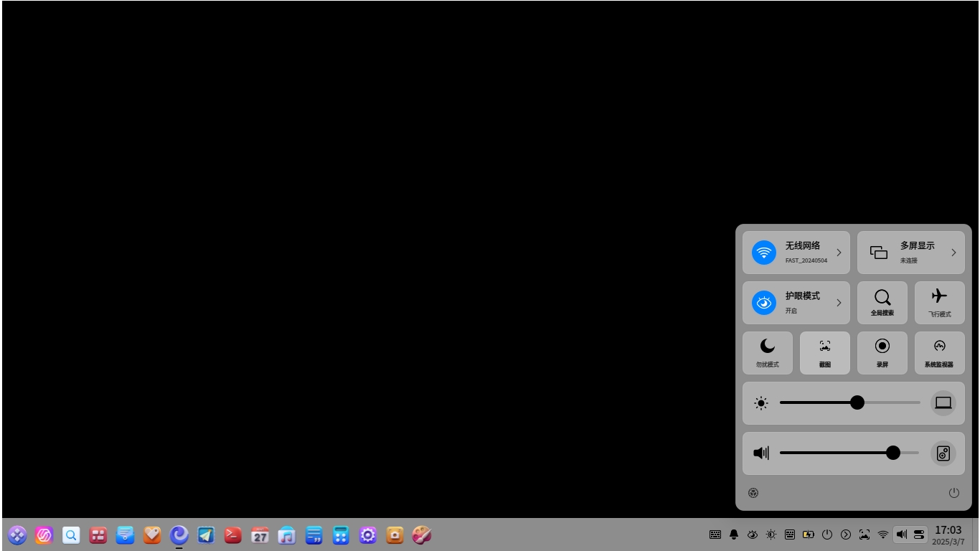Toggle the 无线网络 Wi-Fi blue circle icon
980x551 pixels.
pos(764,253)
